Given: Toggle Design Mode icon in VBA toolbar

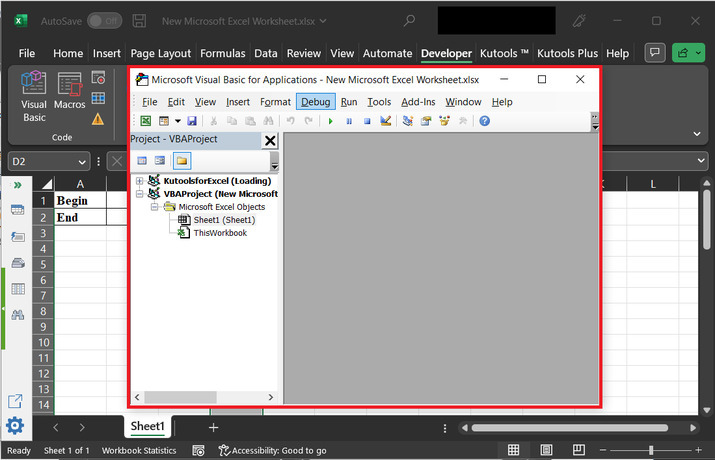Looking at the screenshot, I should (x=386, y=121).
